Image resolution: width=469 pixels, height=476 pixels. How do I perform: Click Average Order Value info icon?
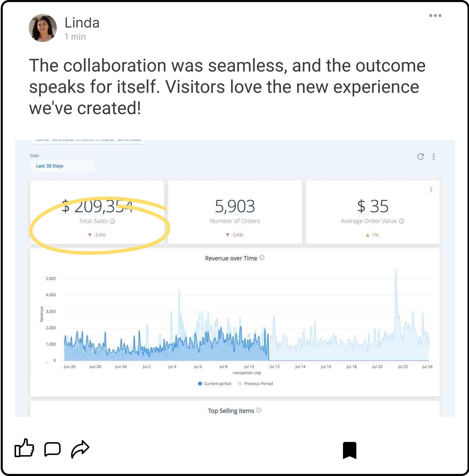coord(401,221)
